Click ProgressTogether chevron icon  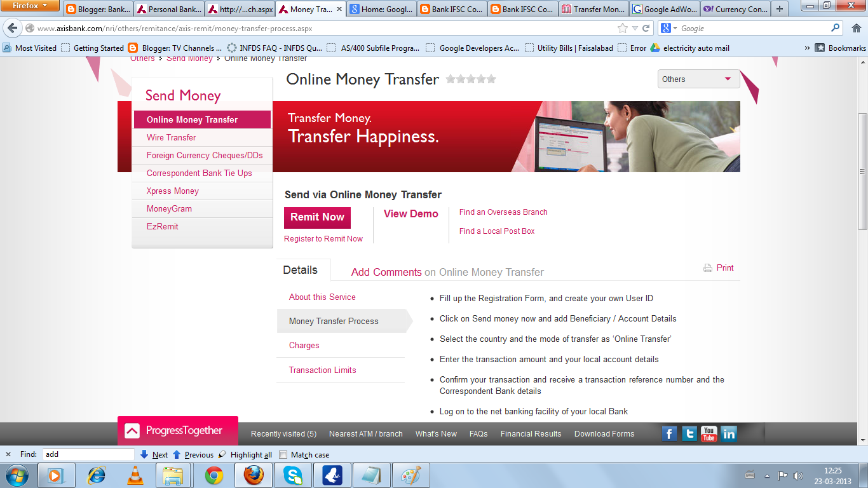pos(132,431)
